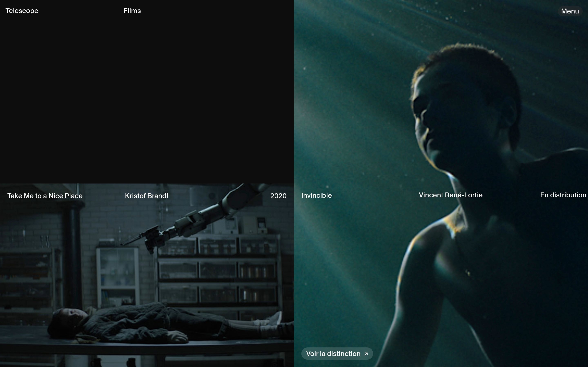
Task: Click the empty black panel below Films
Action: [x=146, y=97]
